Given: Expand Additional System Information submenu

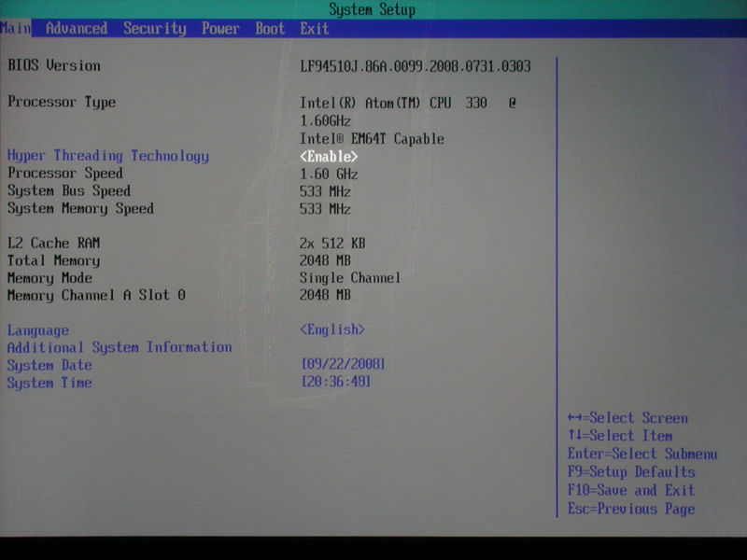Looking at the screenshot, I should pyautogui.click(x=120, y=347).
